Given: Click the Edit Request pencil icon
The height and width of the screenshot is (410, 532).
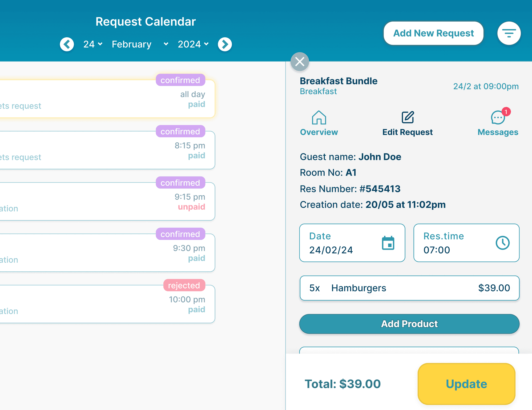Looking at the screenshot, I should tap(408, 118).
